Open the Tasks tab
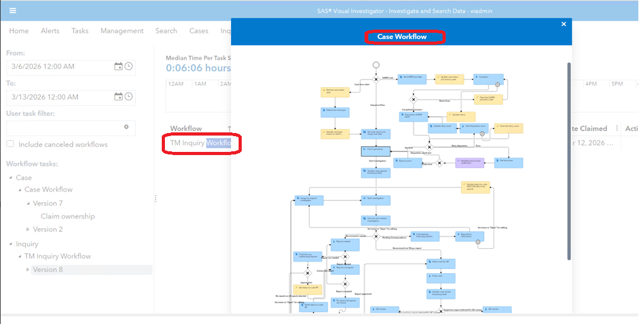 [x=80, y=31]
